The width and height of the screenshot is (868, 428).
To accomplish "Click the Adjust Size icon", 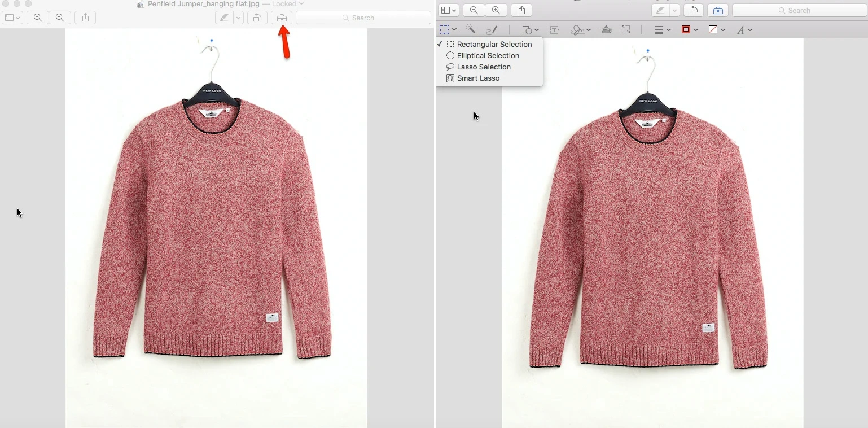I will pyautogui.click(x=625, y=29).
